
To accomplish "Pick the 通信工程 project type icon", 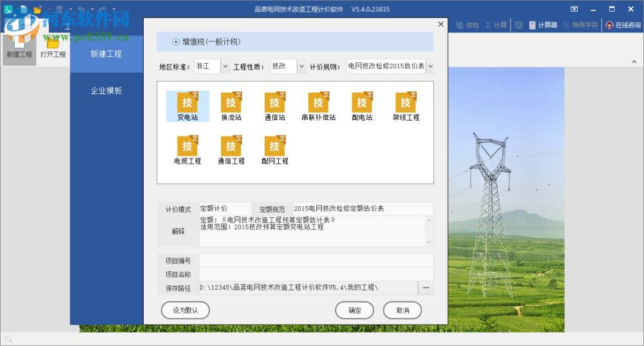I will (231, 150).
